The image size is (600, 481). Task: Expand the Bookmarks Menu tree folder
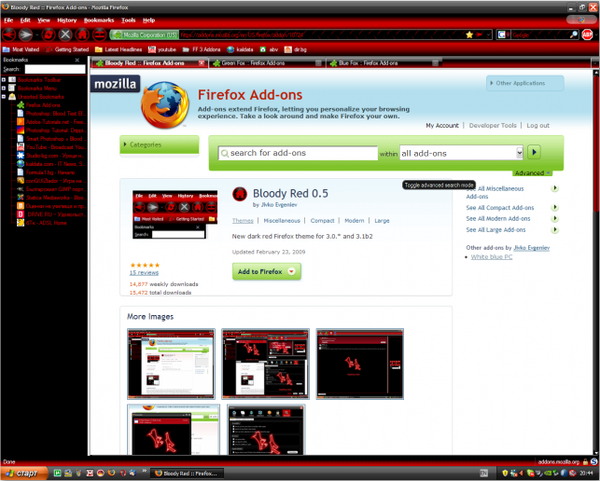pos(3,88)
